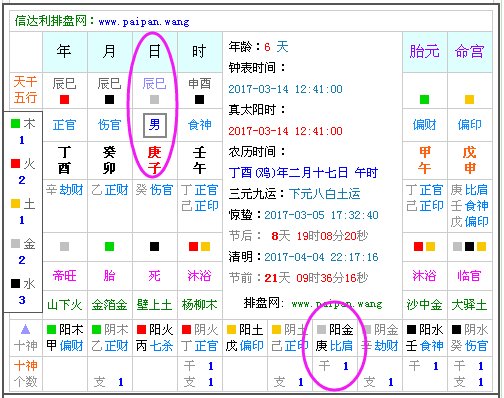Select the 胎元 column header

(x=424, y=52)
